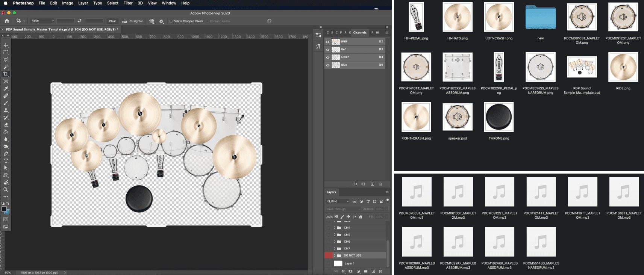Activate the Zoom tool

6,190
